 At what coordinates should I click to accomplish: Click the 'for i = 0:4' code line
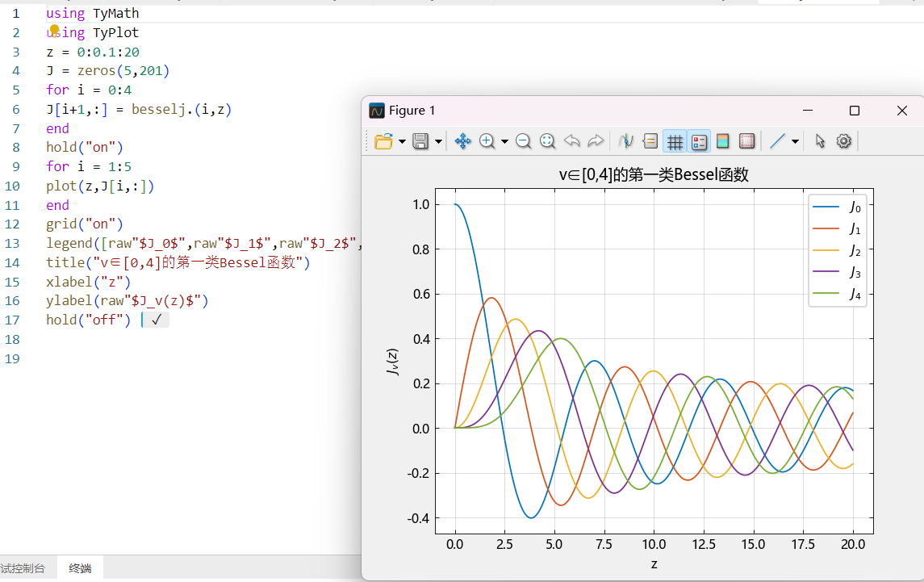point(89,90)
